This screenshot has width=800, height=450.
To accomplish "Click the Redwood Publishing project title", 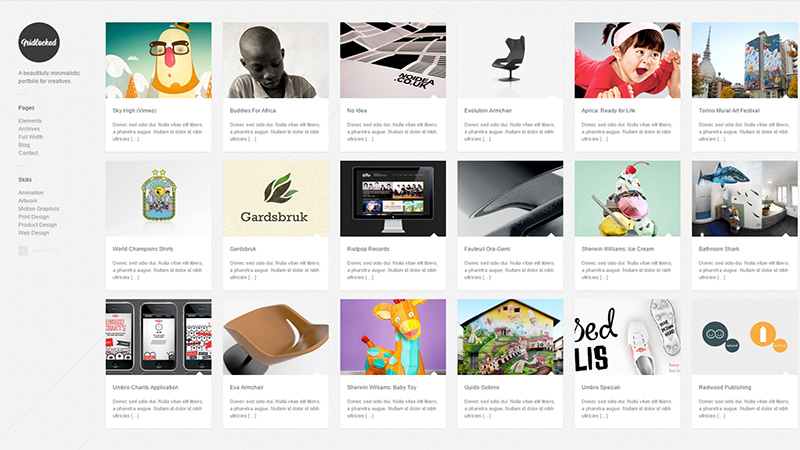I will click(725, 387).
